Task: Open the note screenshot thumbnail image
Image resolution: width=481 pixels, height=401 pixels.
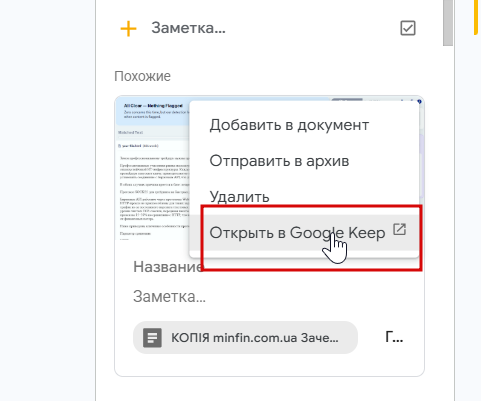Action: 152,168
